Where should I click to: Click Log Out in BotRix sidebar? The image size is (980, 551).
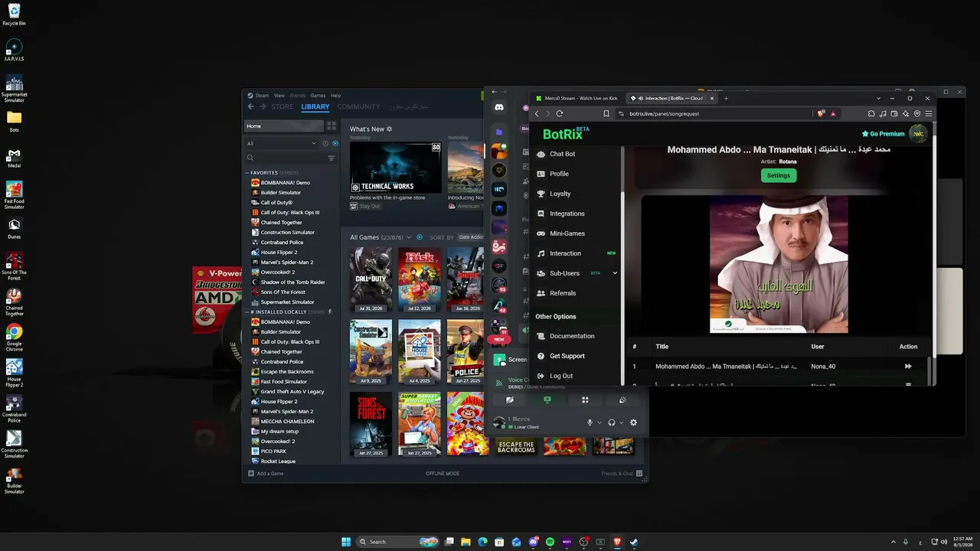(560, 376)
